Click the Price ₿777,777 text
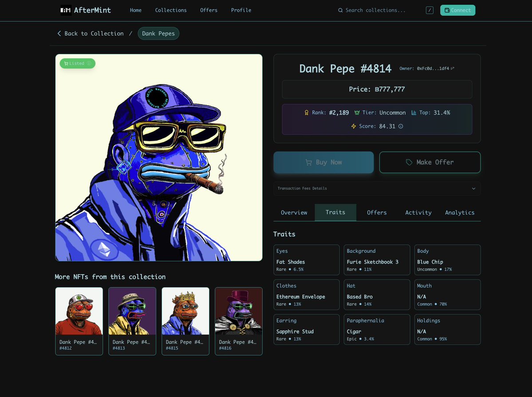 tap(377, 89)
